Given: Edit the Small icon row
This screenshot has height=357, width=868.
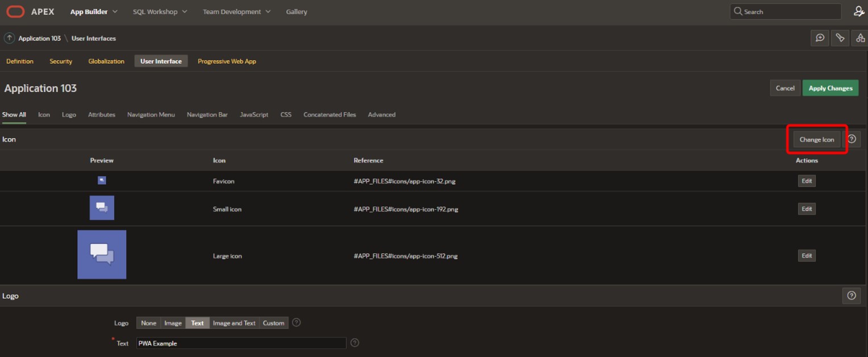Looking at the screenshot, I should pyautogui.click(x=807, y=209).
